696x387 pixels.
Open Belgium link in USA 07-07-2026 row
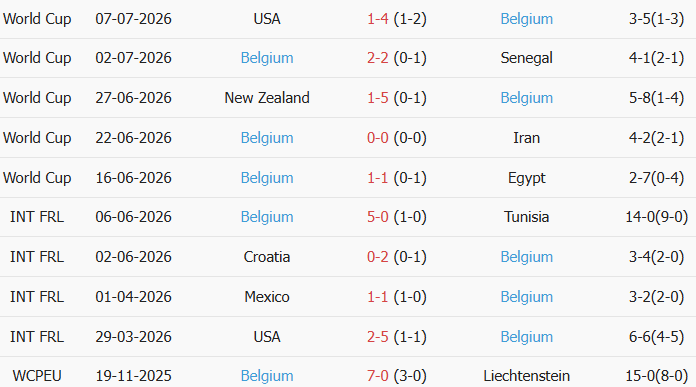point(526,19)
